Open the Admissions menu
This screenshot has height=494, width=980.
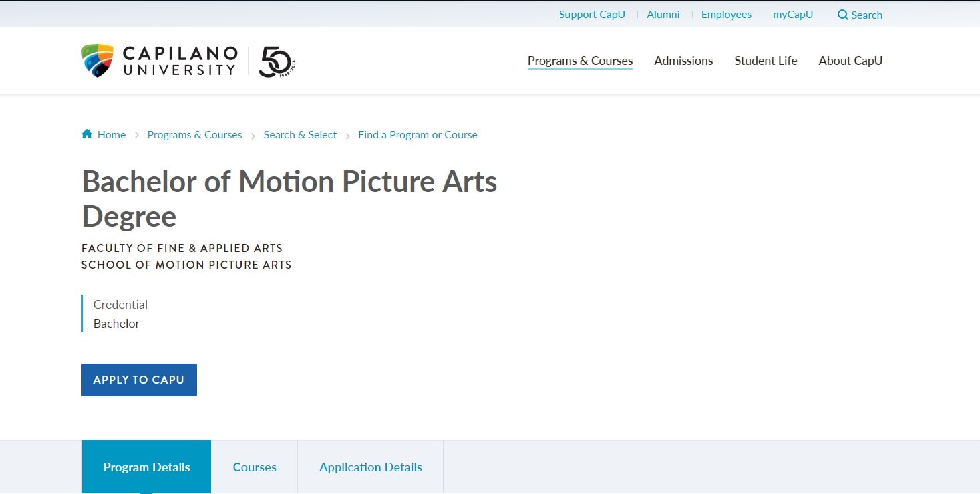683,61
